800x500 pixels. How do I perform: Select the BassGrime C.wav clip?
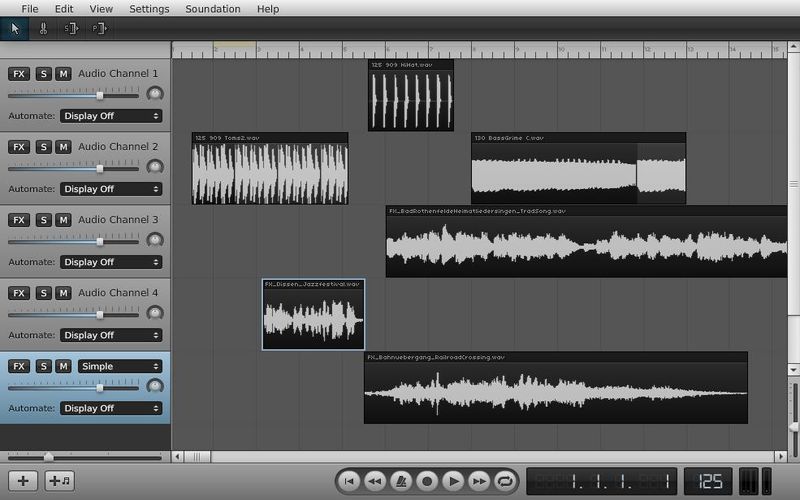pyautogui.click(x=579, y=168)
